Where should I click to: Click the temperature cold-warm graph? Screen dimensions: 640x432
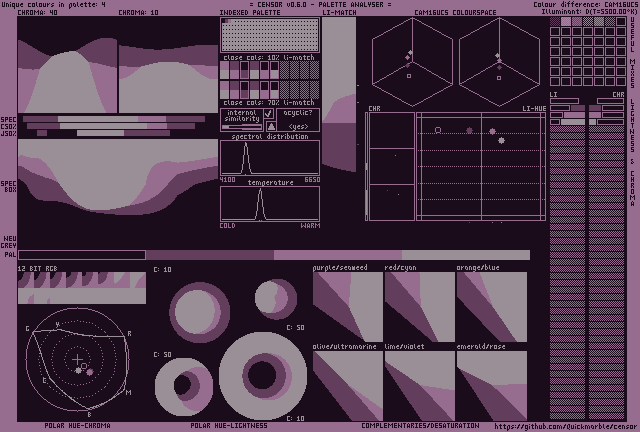(270, 205)
